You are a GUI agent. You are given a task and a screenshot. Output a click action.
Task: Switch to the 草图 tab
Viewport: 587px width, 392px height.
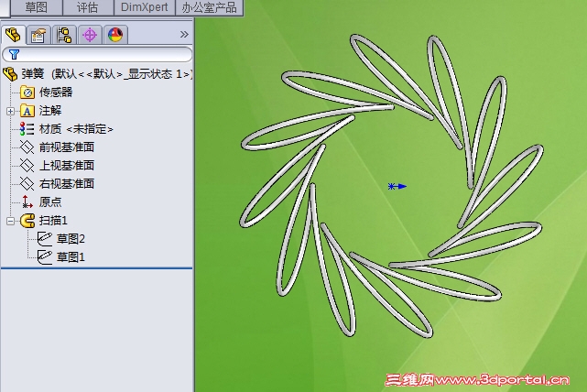tap(37, 7)
